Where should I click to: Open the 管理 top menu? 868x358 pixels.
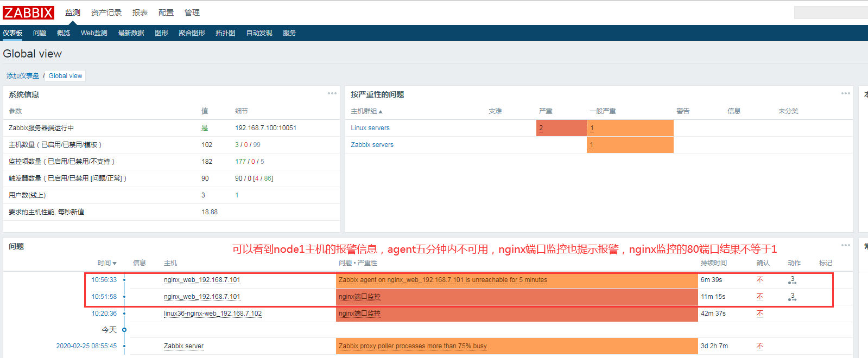(192, 12)
